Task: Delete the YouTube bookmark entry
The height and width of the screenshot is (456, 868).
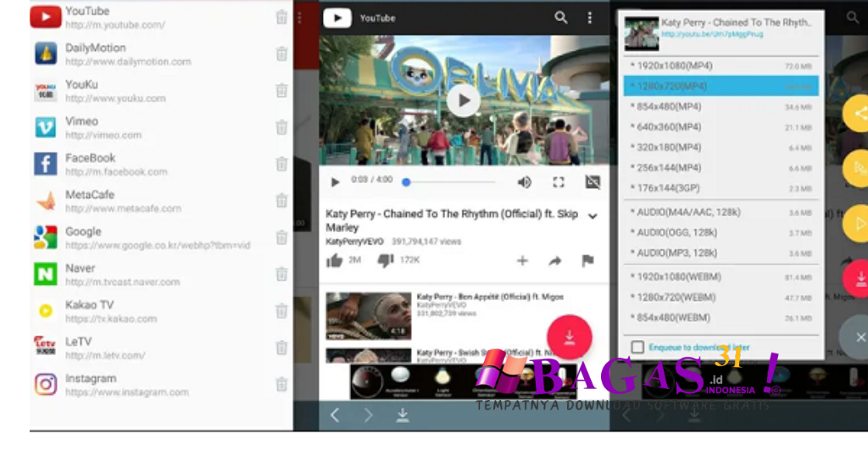Action: (281, 17)
